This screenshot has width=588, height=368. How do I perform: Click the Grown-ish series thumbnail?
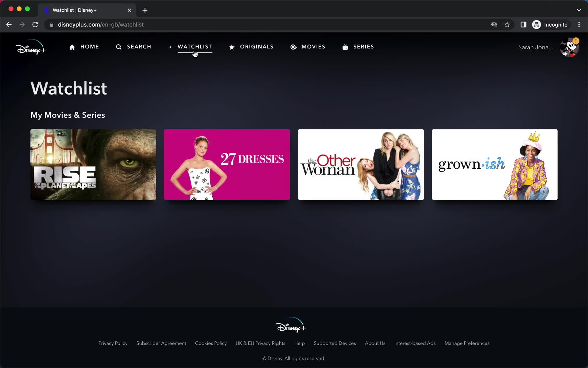[495, 164]
